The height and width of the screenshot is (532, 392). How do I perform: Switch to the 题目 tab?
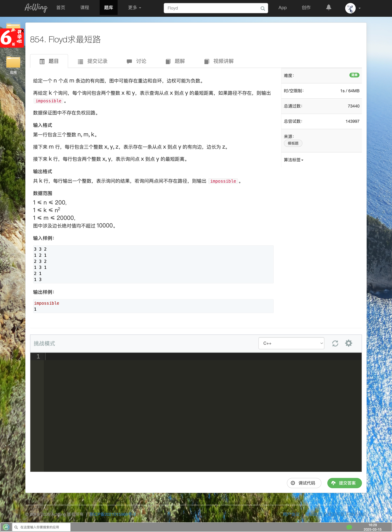(x=49, y=61)
